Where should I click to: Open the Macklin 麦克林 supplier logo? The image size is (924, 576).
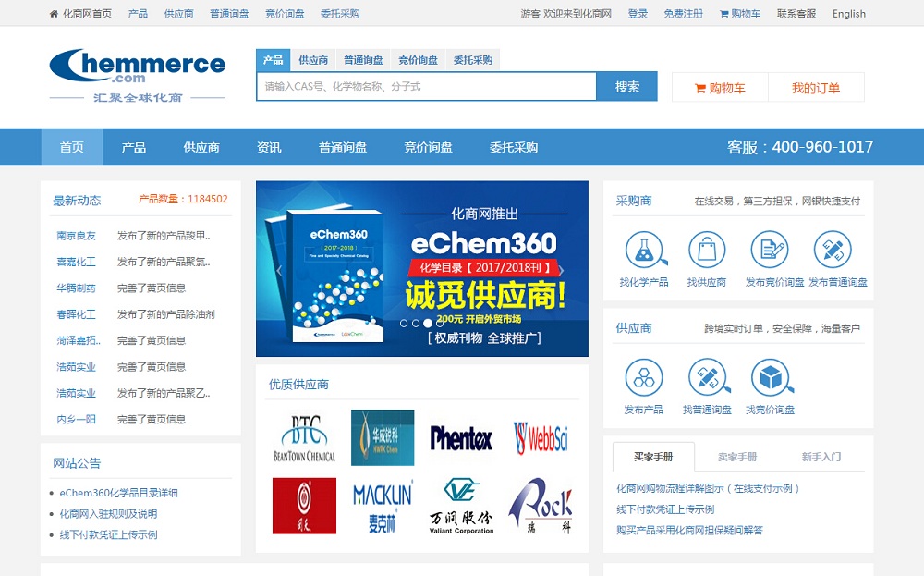click(383, 506)
